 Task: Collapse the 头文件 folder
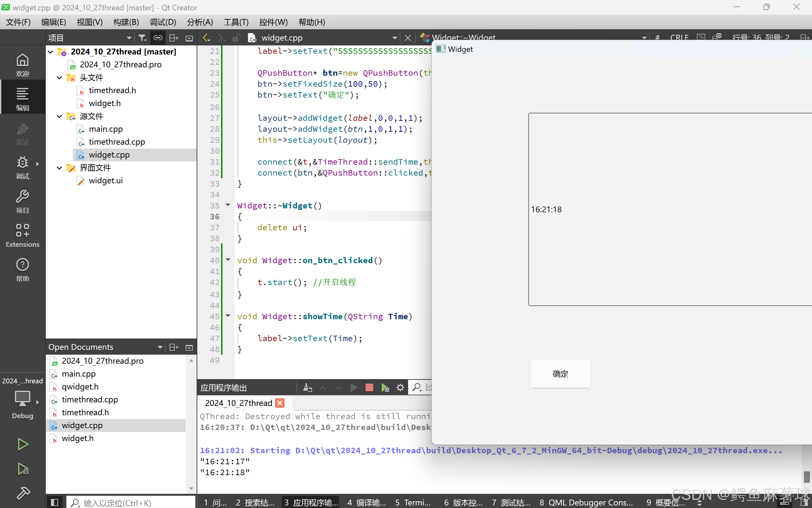(60, 78)
